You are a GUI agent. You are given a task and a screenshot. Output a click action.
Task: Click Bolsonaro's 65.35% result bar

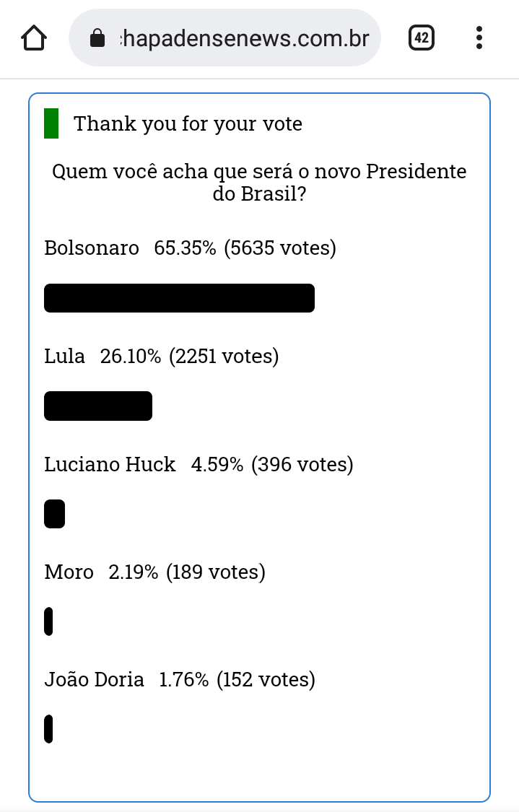coord(179,298)
